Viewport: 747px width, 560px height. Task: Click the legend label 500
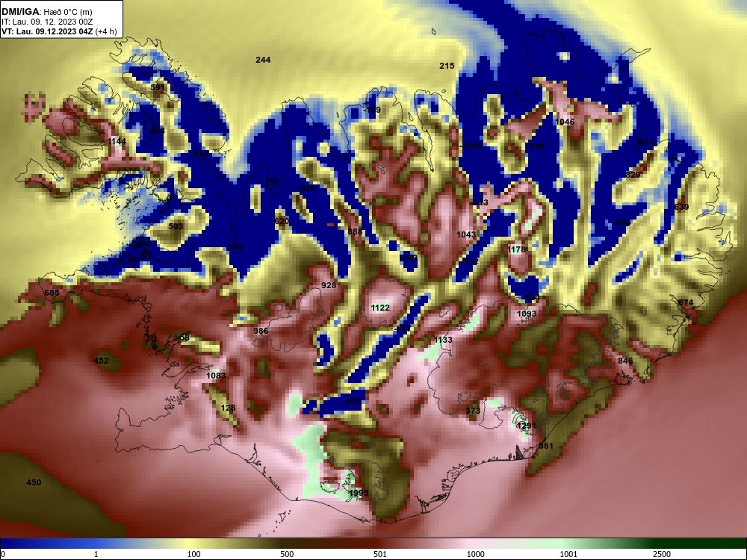coord(287,554)
